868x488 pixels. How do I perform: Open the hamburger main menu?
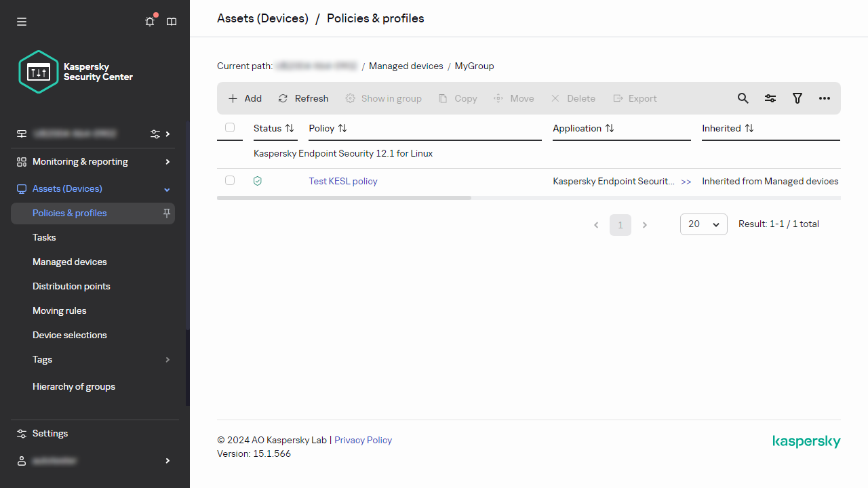pos(22,22)
